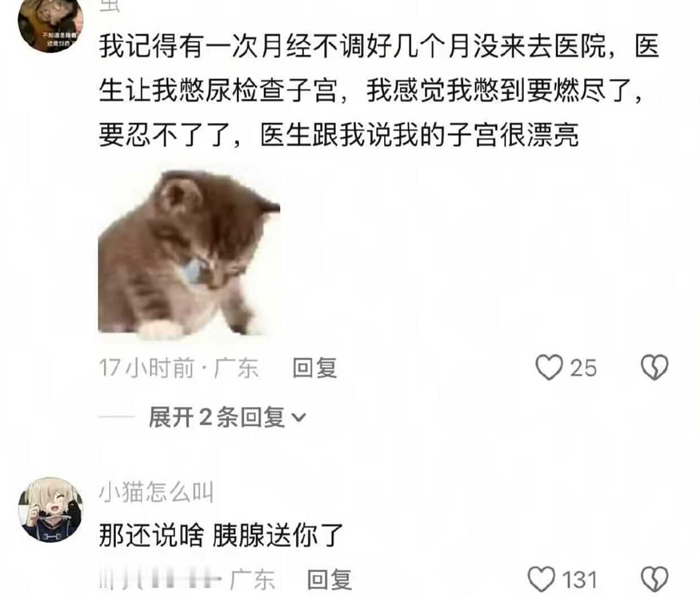Image resolution: width=700 pixels, height=597 pixels.
Task: Open the partially visible username above first comment
Action: pos(110,6)
